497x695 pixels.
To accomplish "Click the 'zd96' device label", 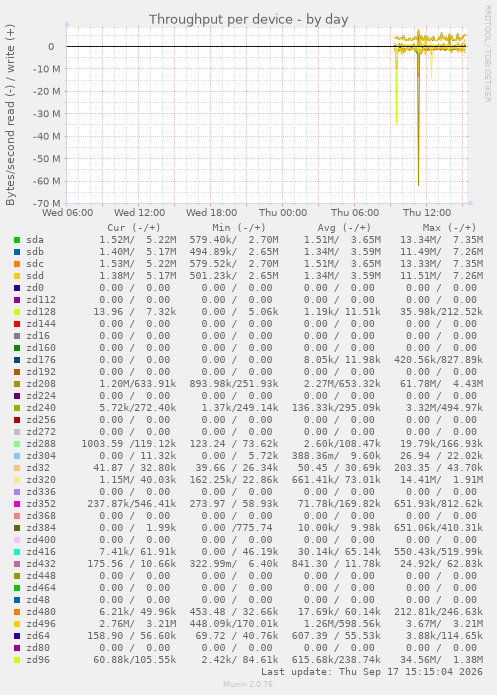I will click(38, 659).
